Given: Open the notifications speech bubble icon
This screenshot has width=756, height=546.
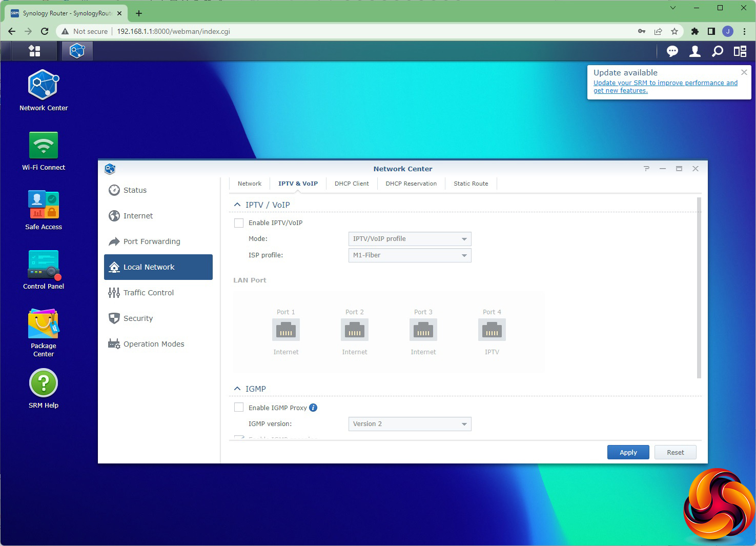Looking at the screenshot, I should coord(672,51).
